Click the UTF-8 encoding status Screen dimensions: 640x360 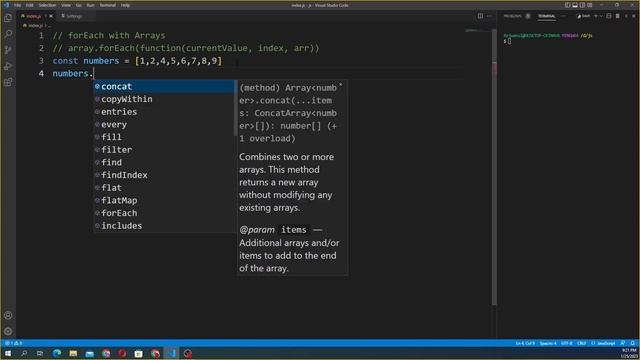567,343
